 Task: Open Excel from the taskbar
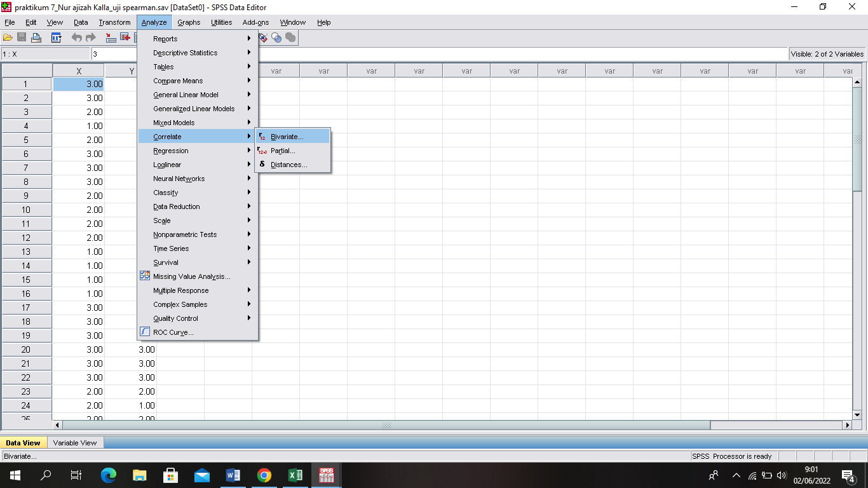(295, 475)
